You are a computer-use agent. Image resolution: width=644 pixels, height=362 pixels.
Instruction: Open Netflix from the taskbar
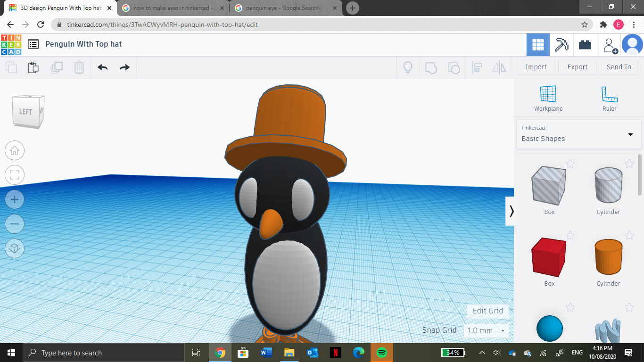point(335,353)
